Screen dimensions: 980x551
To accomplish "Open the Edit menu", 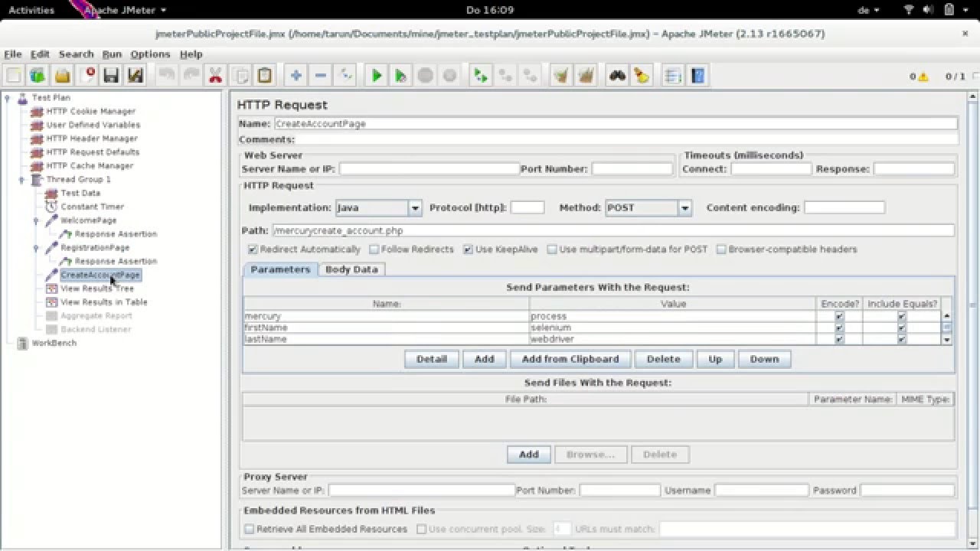I will point(40,54).
